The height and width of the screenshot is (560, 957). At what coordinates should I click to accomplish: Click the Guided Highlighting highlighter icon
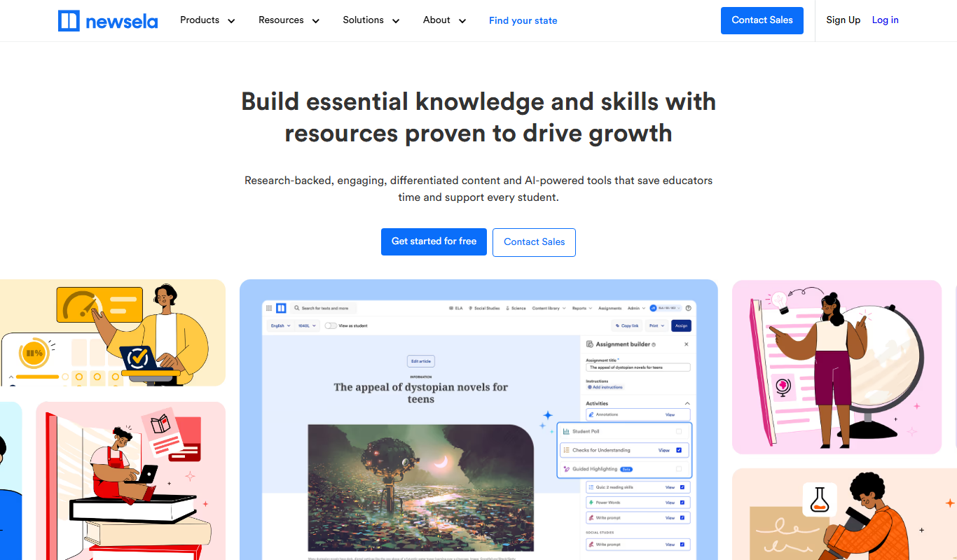tap(566, 469)
